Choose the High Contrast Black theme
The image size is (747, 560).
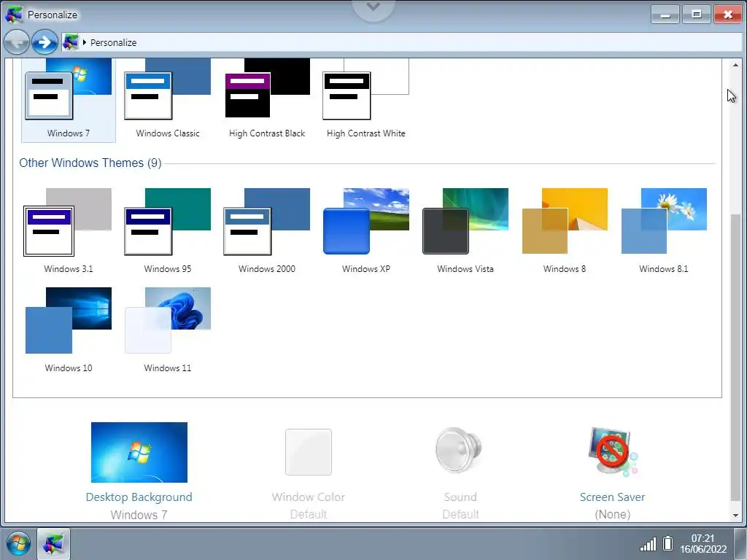click(267, 99)
